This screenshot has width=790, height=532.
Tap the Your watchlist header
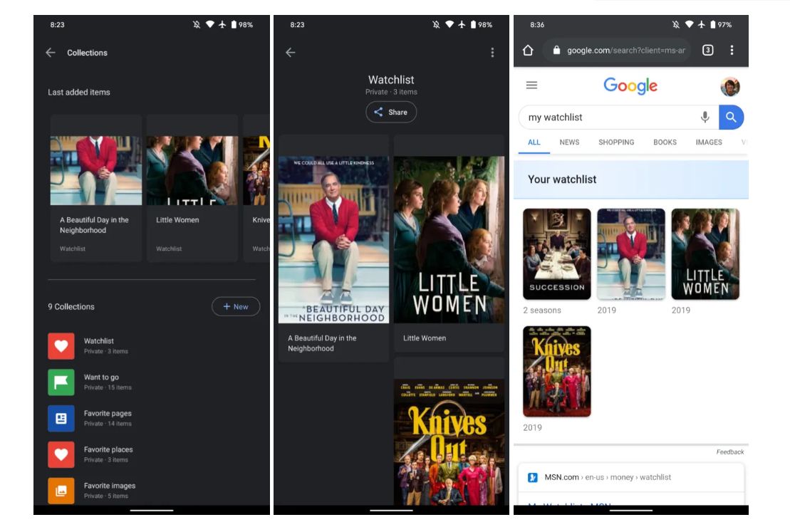pos(631,179)
